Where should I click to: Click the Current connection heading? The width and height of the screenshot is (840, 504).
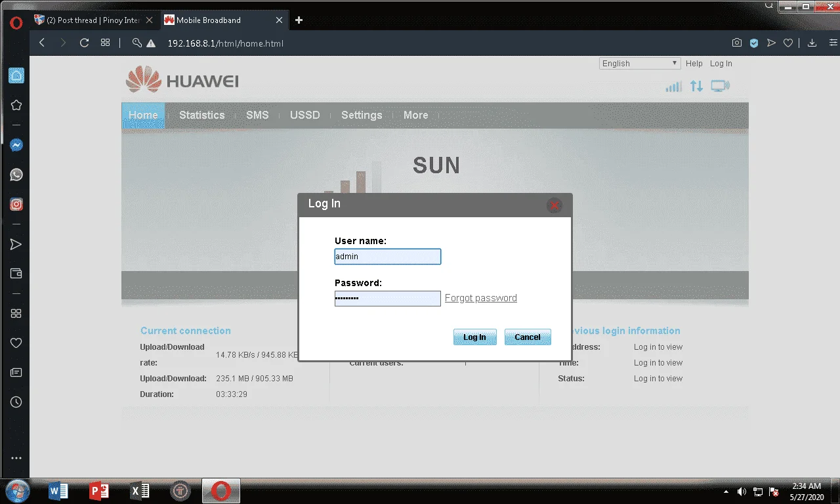[186, 331]
